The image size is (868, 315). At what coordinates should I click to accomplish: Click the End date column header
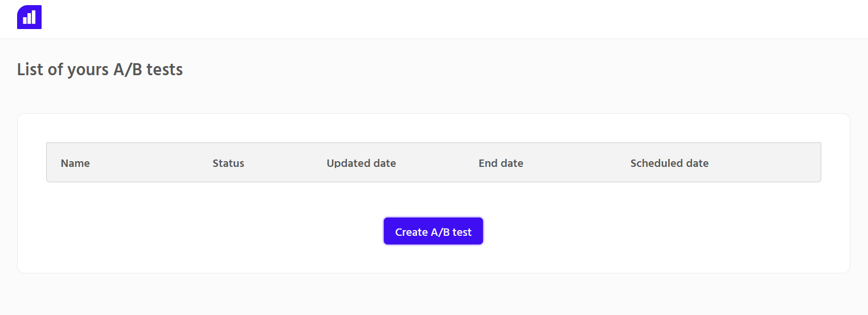click(501, 163)
